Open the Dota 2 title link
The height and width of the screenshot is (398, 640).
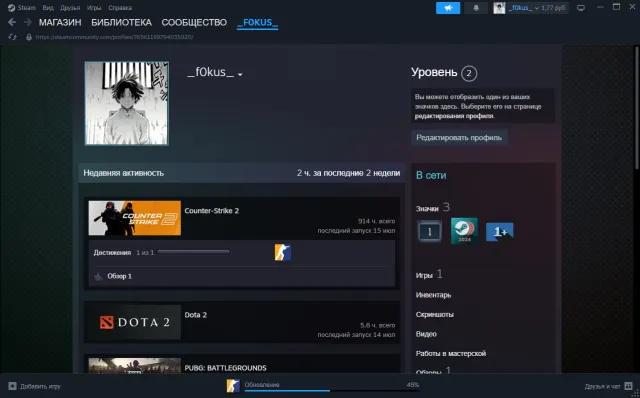tap(196, 315)
